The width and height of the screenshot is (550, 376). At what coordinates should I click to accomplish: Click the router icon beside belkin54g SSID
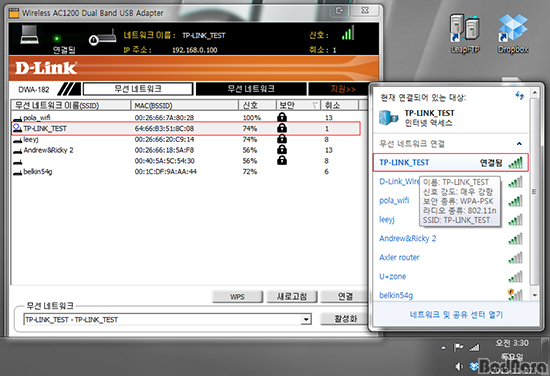click(x=17, y=172)
